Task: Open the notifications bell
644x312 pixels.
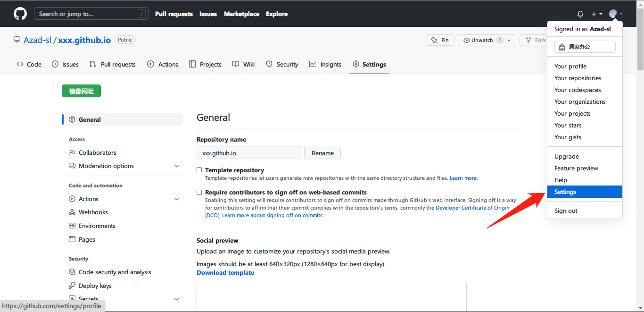Action: [580, 14]
